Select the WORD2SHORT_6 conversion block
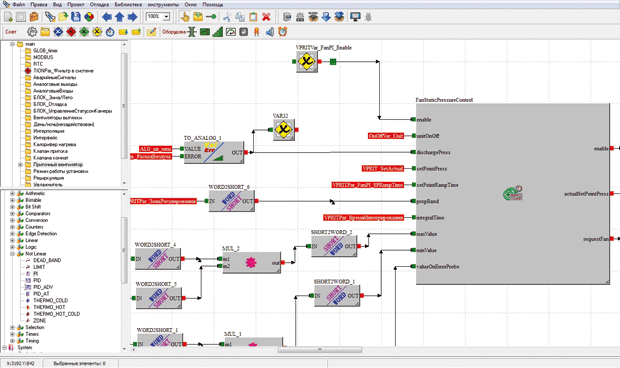Viewport: 620px width, 368px height. [x=232, y=201]
